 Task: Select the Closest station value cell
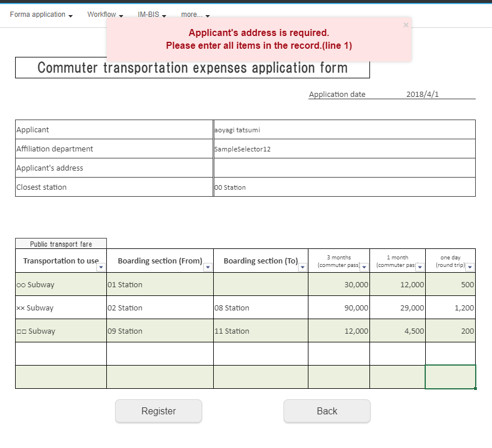tap(344, 187)
